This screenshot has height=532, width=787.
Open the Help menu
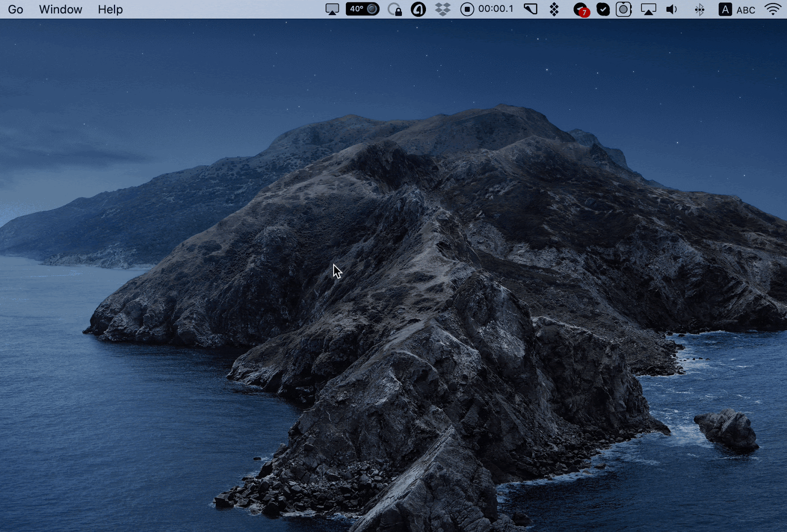[x=110, y=9]
